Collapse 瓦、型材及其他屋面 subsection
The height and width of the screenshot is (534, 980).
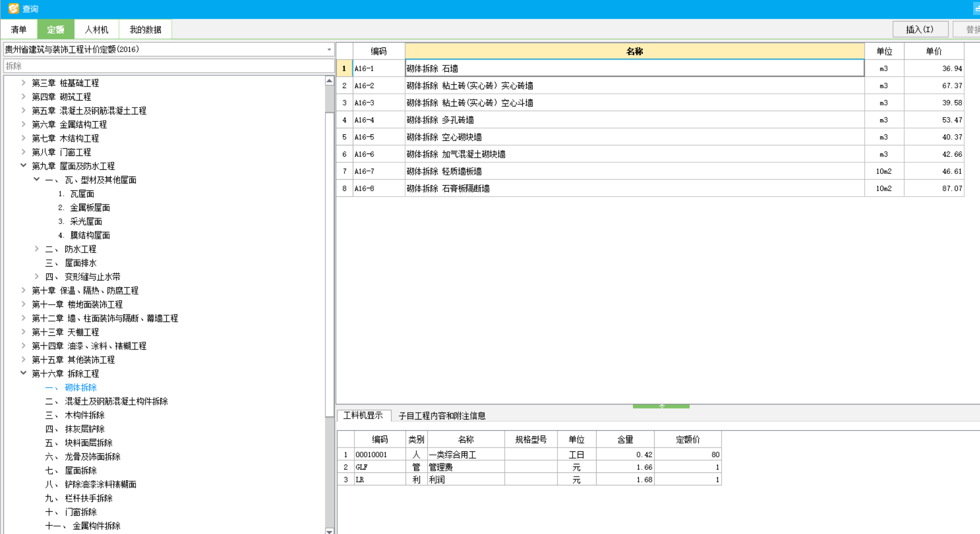coord(36,180)
